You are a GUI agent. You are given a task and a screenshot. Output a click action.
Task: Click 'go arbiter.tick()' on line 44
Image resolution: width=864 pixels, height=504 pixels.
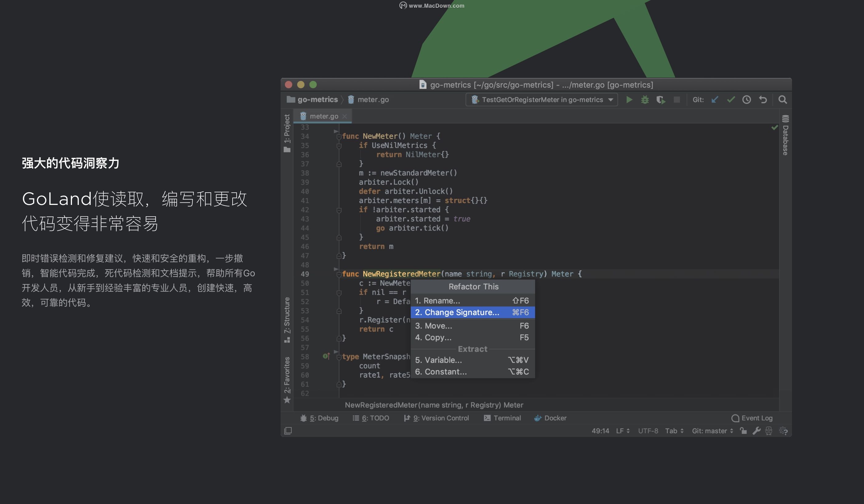[x=412, y=228]
